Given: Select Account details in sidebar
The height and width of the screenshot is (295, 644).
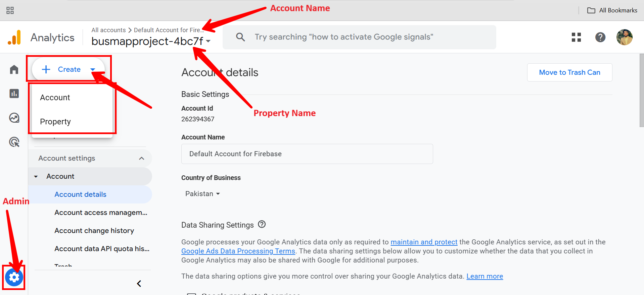Looking at the screenshot, I should point(90,194).
